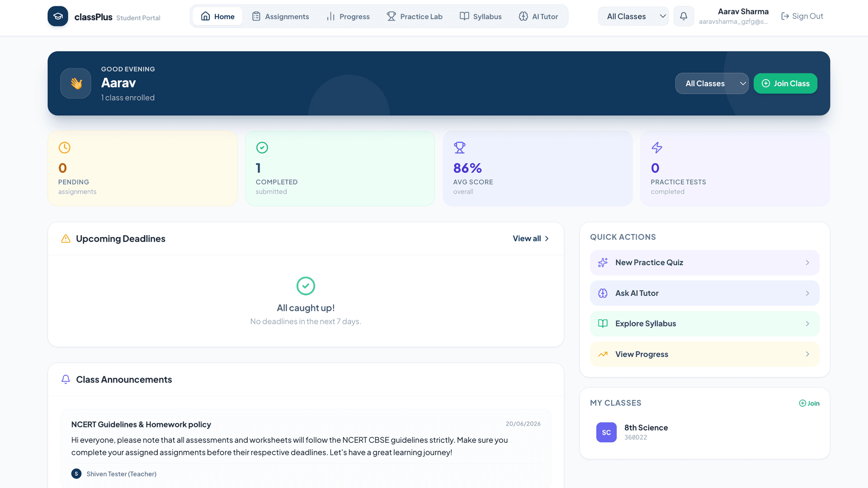Click the trophy icon above 86%
868x488 pixels.
460,147
